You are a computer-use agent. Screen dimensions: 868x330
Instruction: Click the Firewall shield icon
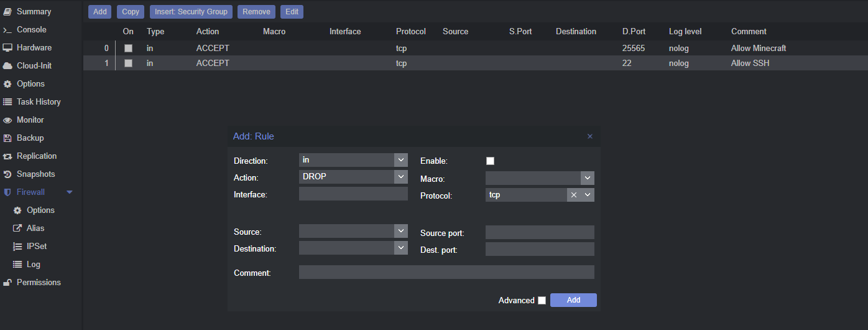coord(7,192)
